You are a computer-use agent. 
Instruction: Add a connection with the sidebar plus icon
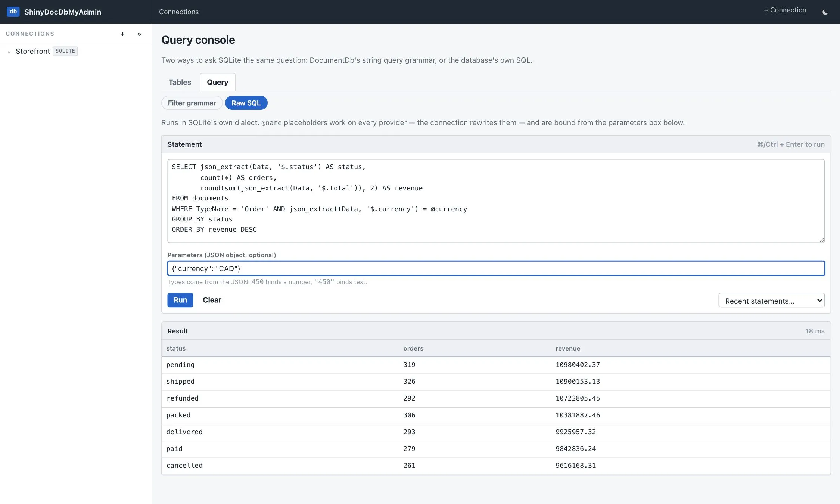point(122,34)
